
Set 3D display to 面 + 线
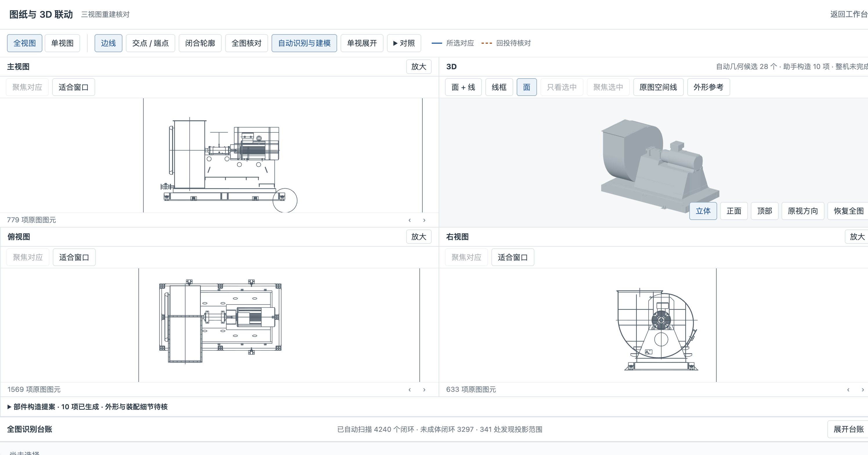[x=463, y=87]
